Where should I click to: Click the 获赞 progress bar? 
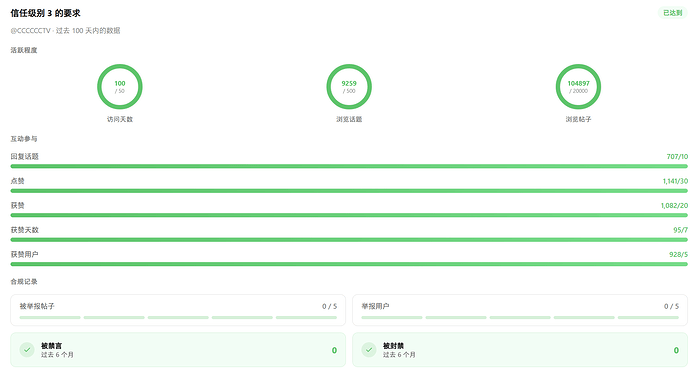point(349,215)
